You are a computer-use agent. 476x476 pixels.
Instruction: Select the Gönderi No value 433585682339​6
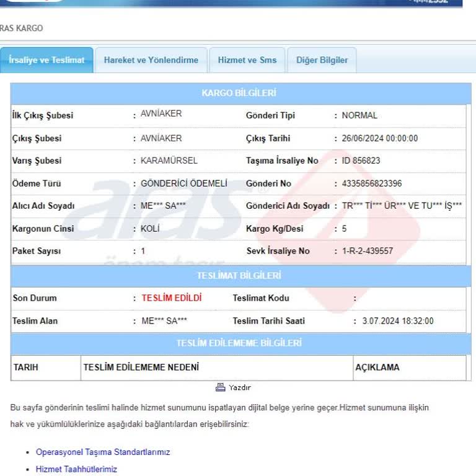[372, 183]
